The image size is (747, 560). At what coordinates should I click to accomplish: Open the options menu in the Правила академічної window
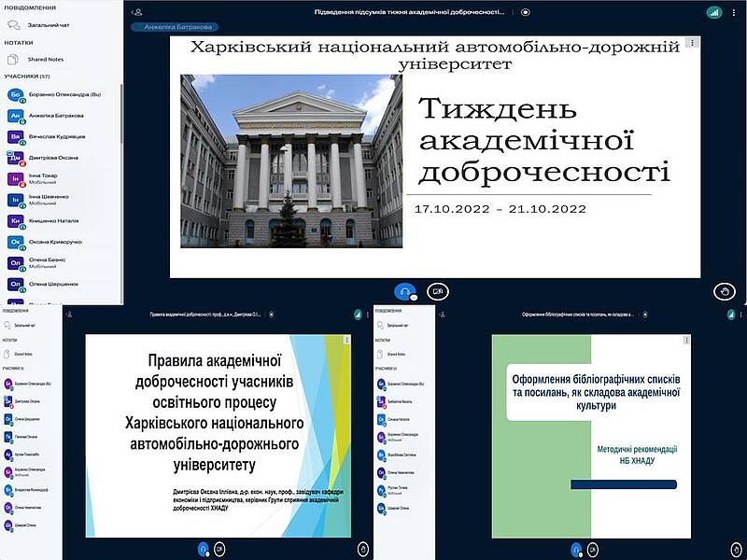[368, 315]
